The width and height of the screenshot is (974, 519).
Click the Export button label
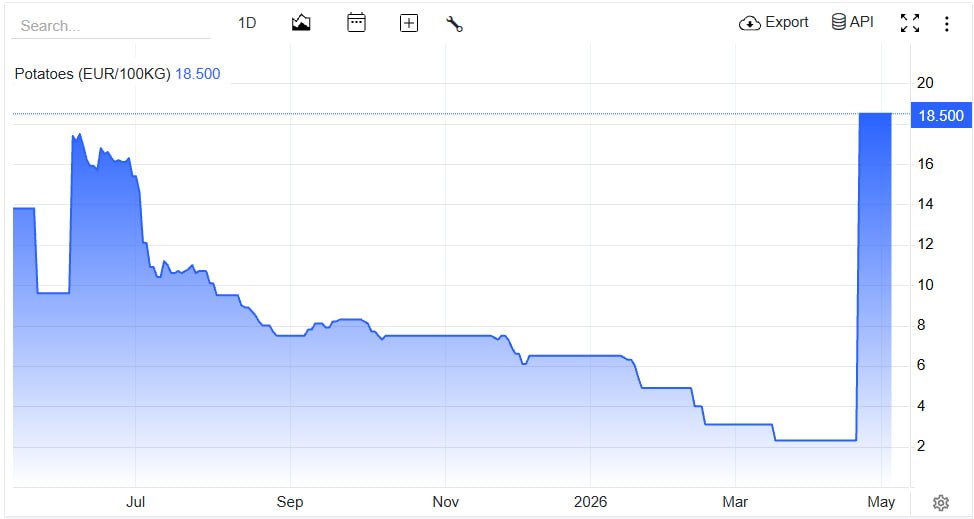[786, 22]
